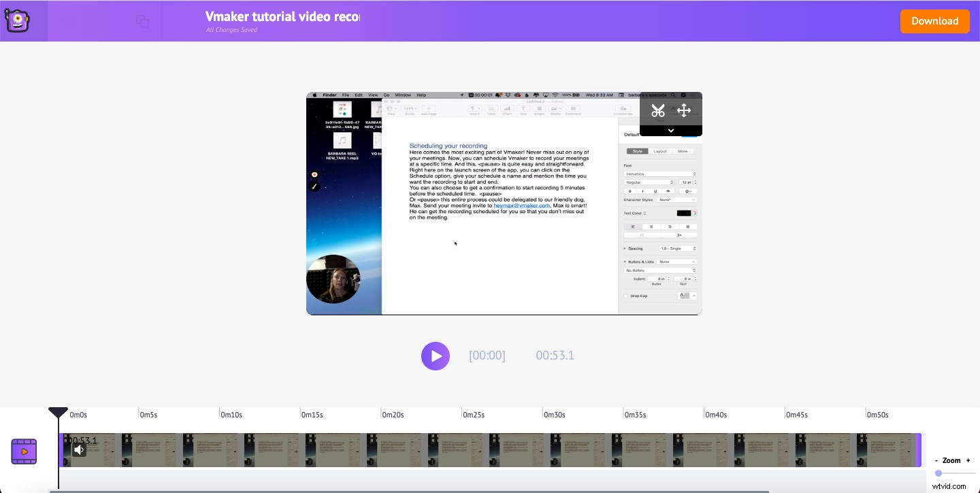The width and height of the screenshot is (980, 493).
Task: Click the 0m25s mark on the timeline ruler
Action: click(474, 414)
